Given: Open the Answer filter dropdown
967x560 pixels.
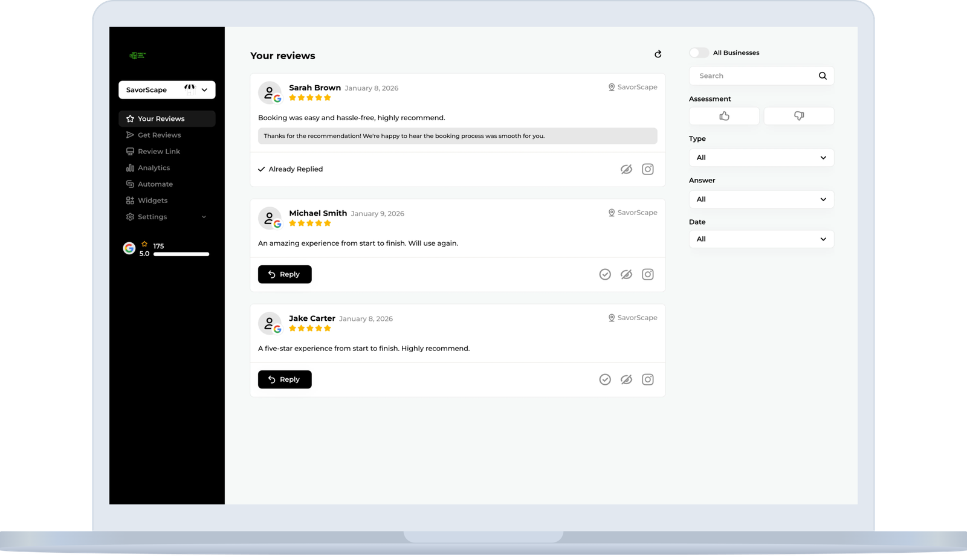Looking at the screenshot, I should tap(761, 199).
